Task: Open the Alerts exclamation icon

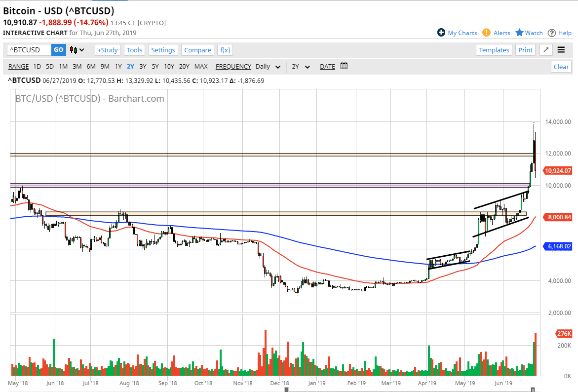Action: [x=487, y=33]
